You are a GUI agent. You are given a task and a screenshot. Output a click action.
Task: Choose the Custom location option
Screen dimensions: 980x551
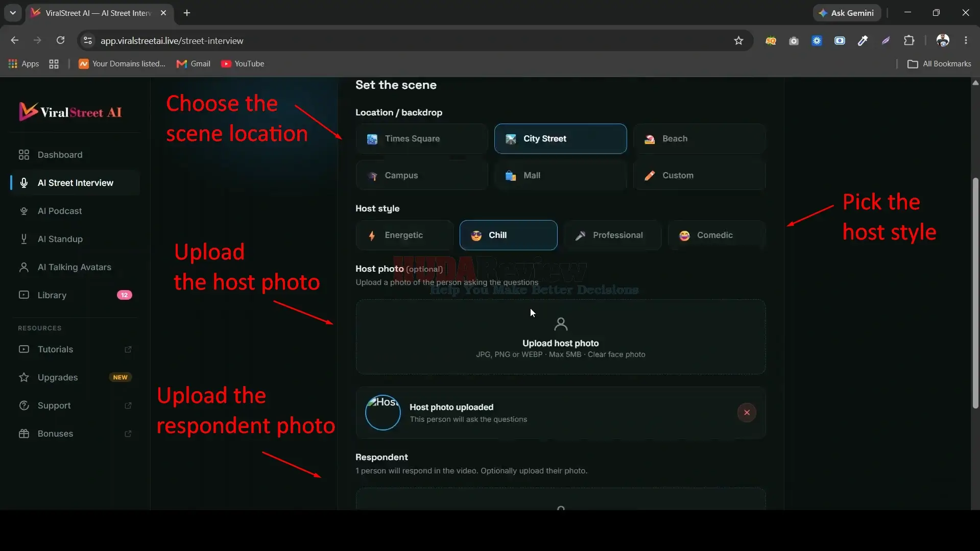pyautogui.click(x=699, y=175)
